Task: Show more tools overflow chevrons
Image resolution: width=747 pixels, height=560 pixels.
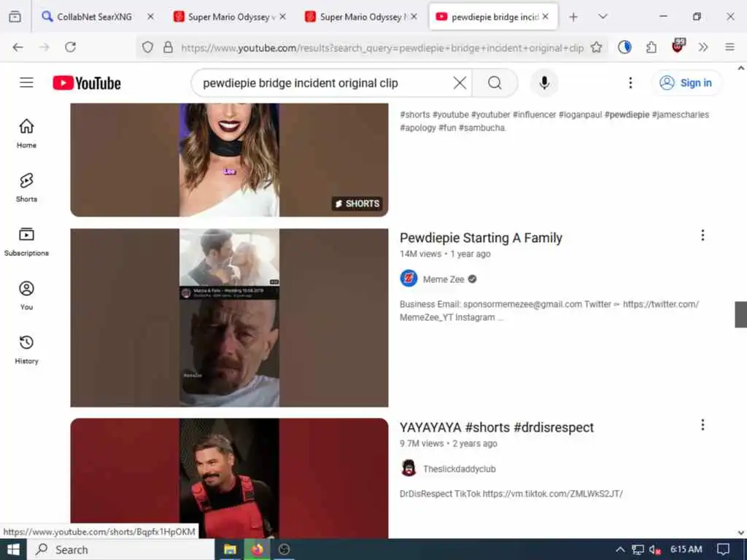Action: coord(703,47)
